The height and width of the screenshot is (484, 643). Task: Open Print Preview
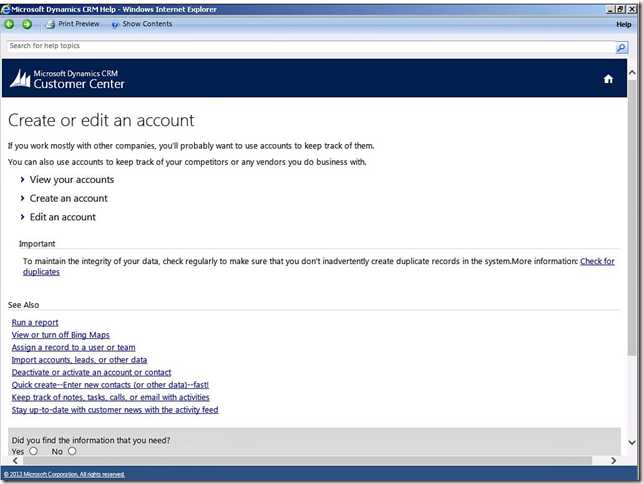(x=73, y=24)
